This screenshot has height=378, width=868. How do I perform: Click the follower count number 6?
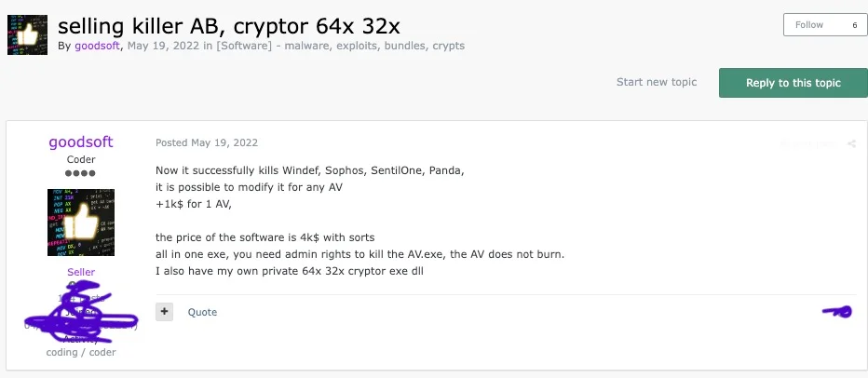pos(854,25)
